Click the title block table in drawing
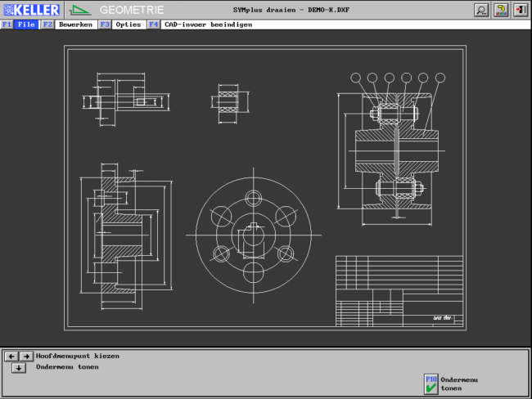This screenshot has height=399, width=532. pyautogui.click(x=399, y=290)
